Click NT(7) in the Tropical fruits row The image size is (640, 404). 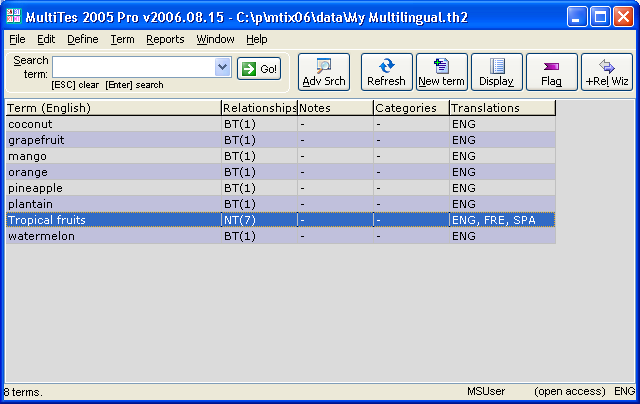[240, 220]
